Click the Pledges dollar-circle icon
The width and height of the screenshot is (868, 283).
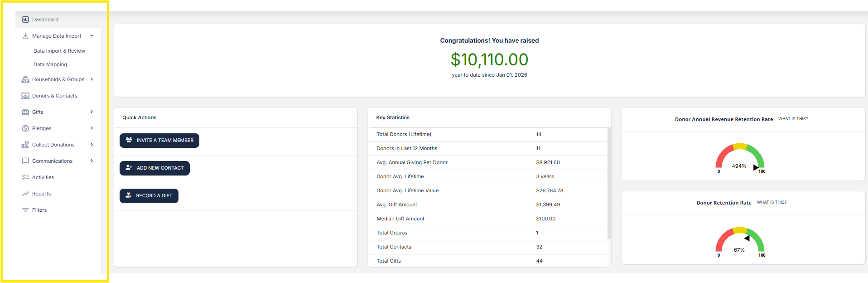click(25, 128)
